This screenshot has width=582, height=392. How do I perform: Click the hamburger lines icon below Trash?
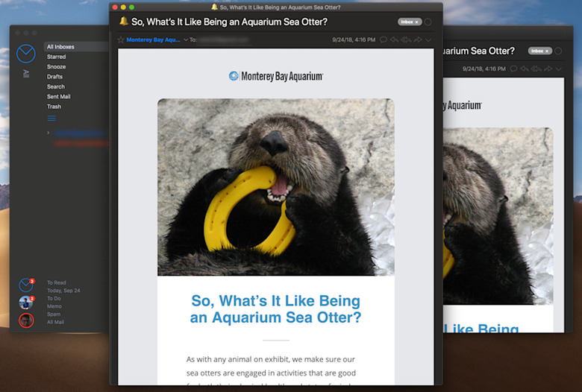pyautogui.click(x=51, y=118)
